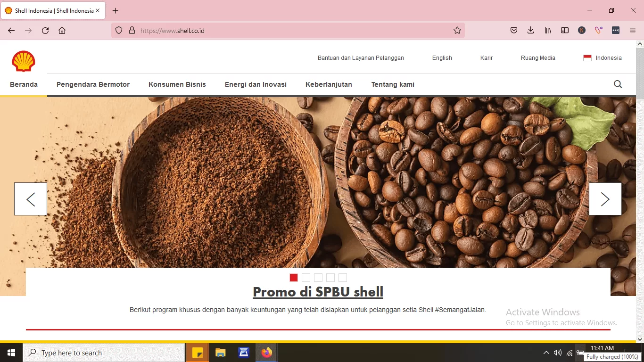
Task: Select the third carousel slide indicator
Action: click(318, 278)
